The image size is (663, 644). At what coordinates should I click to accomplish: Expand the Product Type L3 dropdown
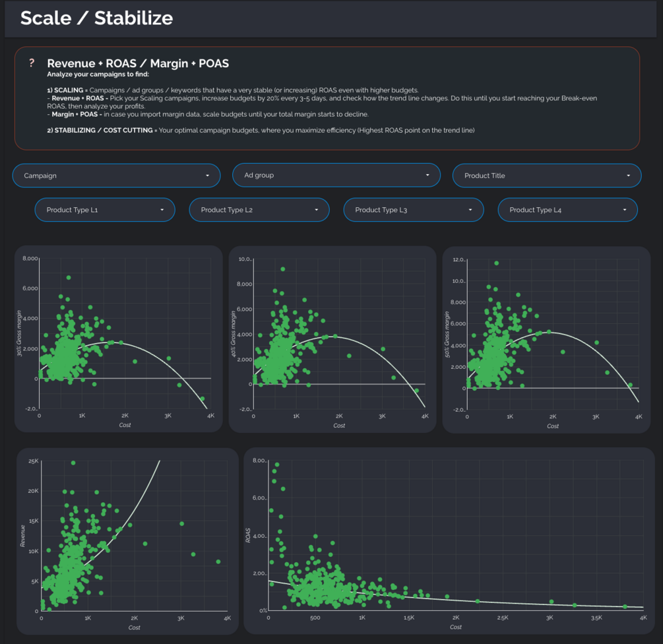pos(414,210)
